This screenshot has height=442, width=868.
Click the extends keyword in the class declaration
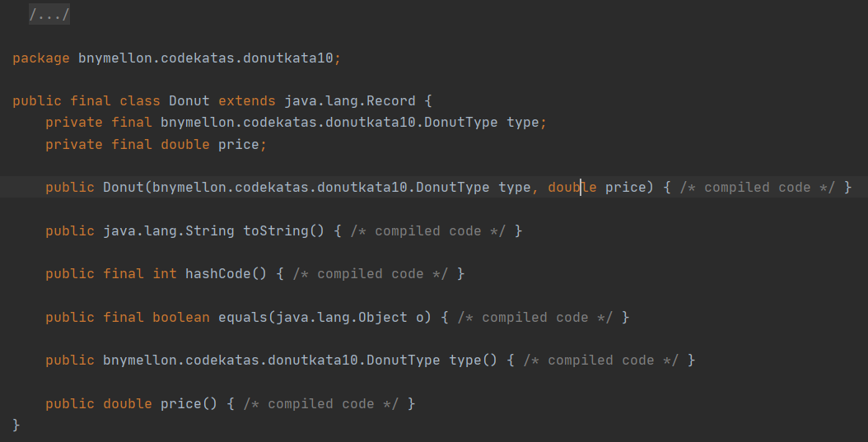click(x=247, y=101)
